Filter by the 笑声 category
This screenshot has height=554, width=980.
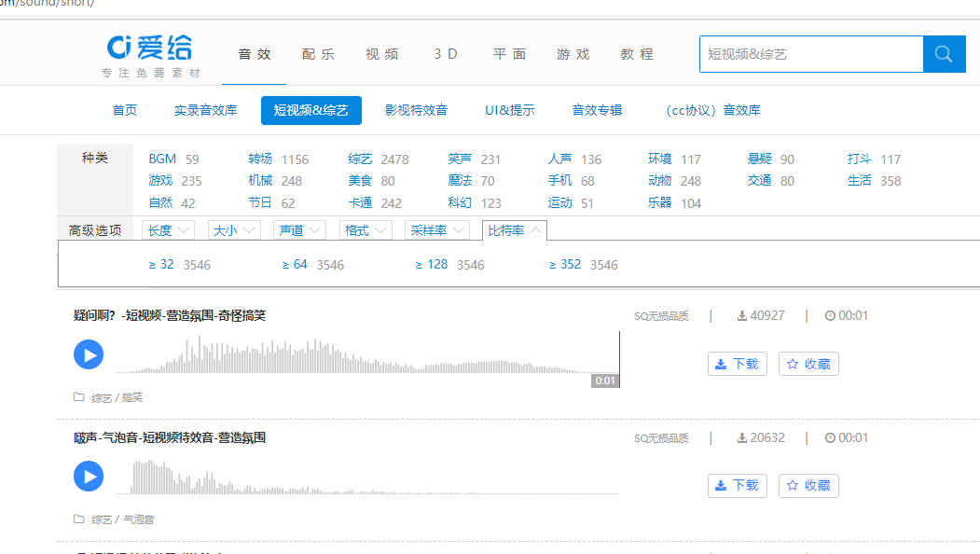460,159
